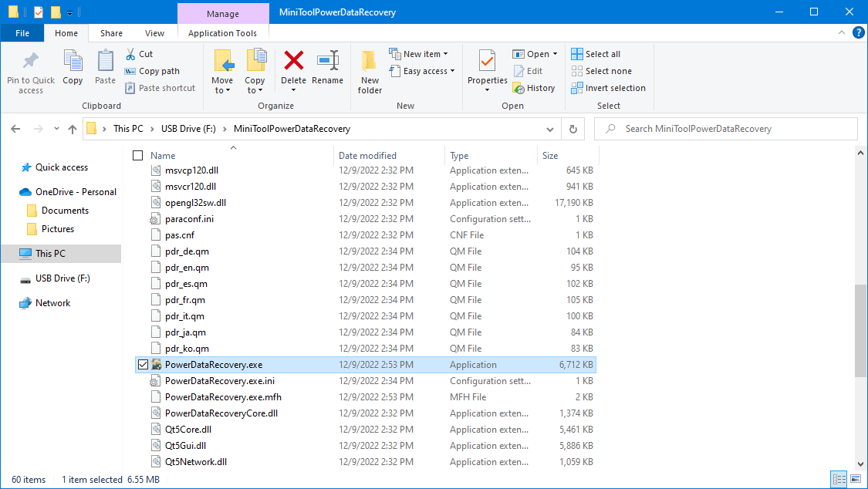Sort by Date modified column

[367, 156]
